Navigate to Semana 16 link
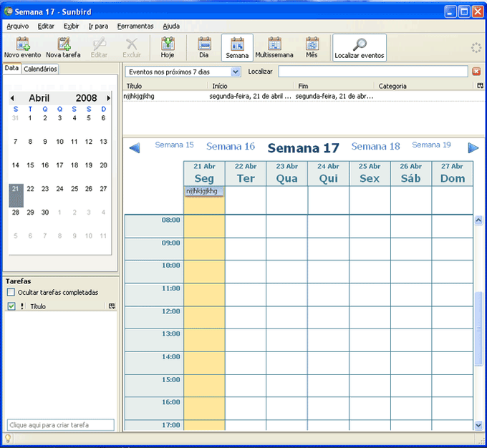The width and height of the screenshot is (487, 448). pyautogui.click(x=231, y=146)
